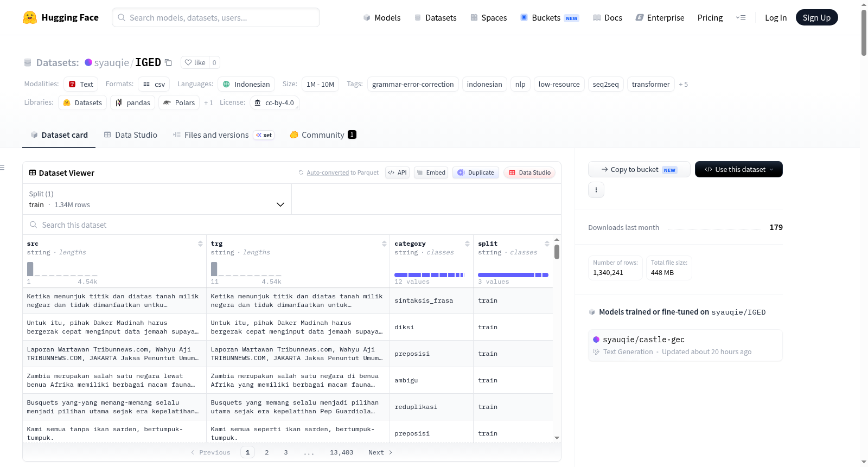The height and width of the screenshot is (467, 868).
Task: Open Data Studio from viewer header
Action: (529, 172)
